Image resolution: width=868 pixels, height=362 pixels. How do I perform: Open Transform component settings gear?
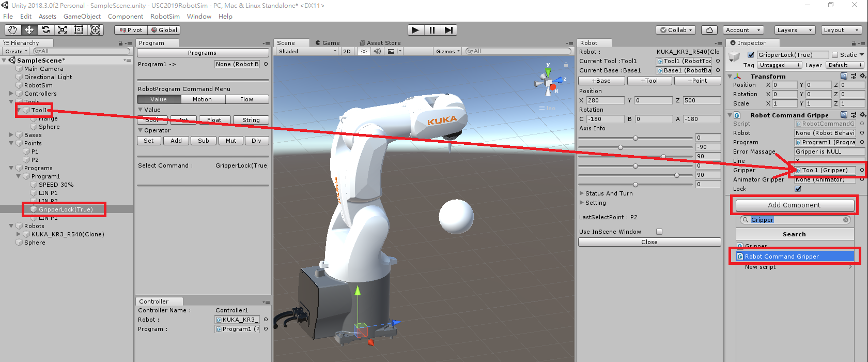862,76
